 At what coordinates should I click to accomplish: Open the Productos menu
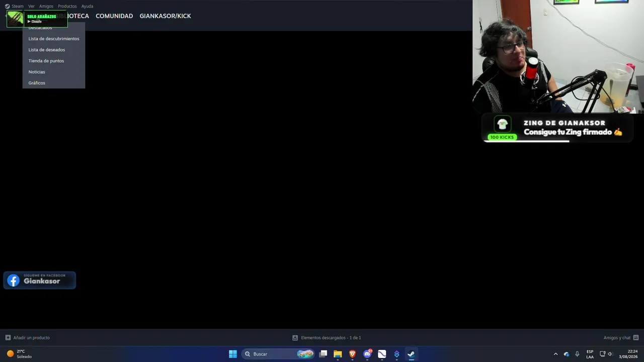pyautogui.click(x=67, y=6)
